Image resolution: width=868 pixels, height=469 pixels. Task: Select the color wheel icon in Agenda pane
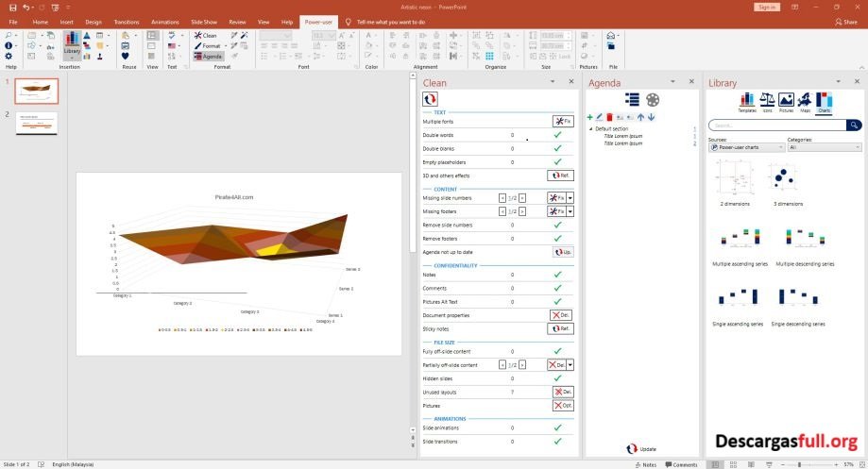click(653, 99)
